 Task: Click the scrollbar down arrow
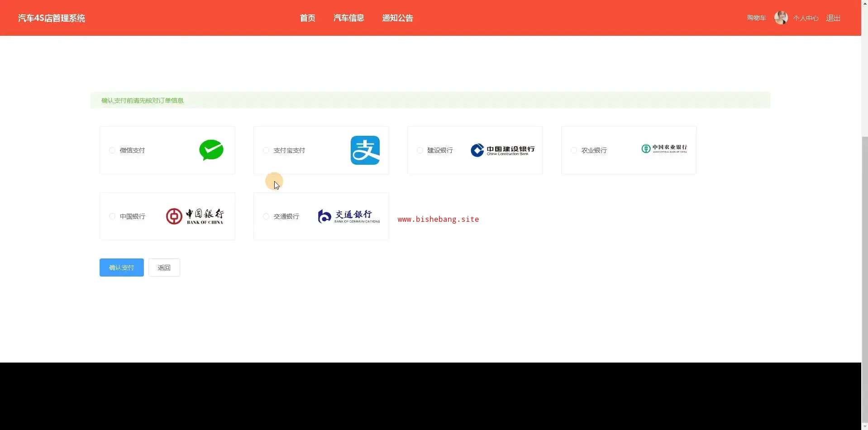(x=864, y=426)
